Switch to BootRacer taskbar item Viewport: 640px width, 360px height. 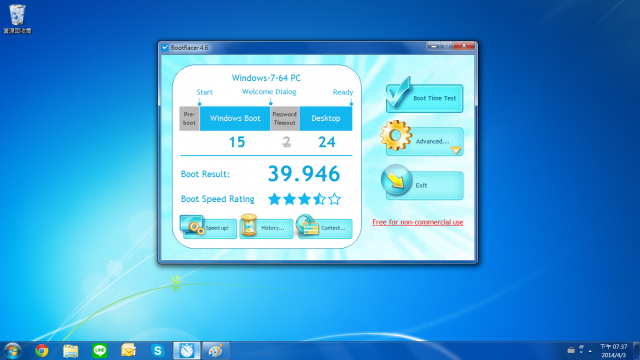pyautogui.click(x=187, y=351)
